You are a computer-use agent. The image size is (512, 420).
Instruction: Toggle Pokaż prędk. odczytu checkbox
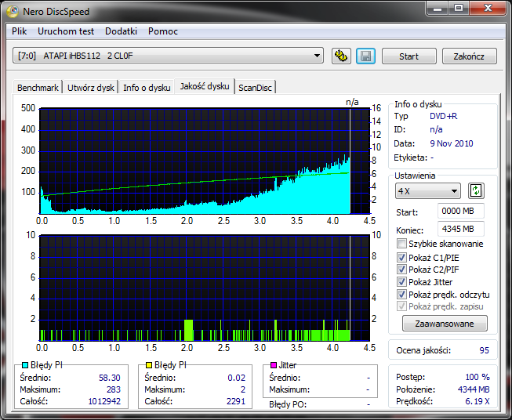401,295
